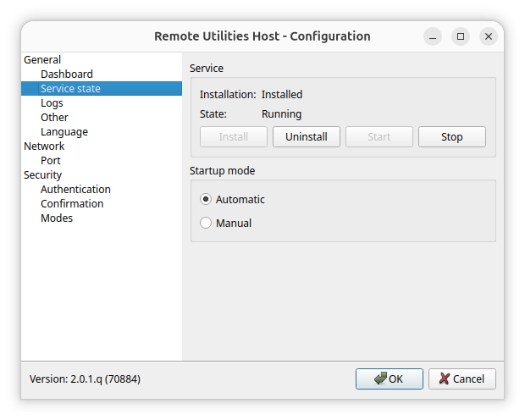Click the Installed status value
Viewport: 525px width, 420px height.
pyautogui.click(x=282, y=95)
